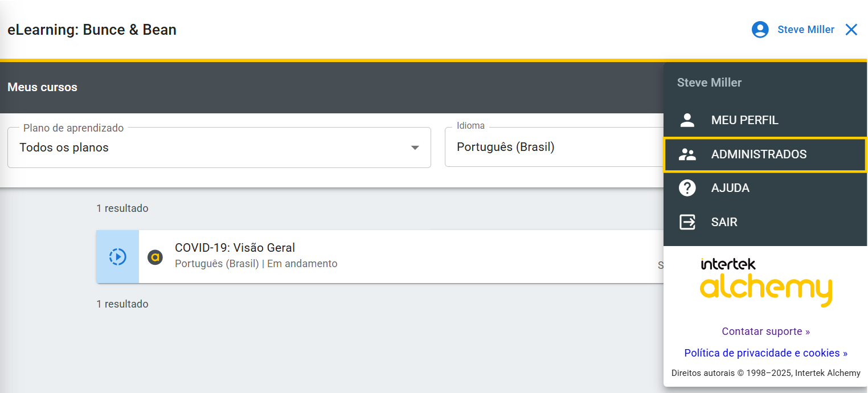
Task: Open the Idioma language dropdown
Action: pyautogui.click(x=552, y=147)
